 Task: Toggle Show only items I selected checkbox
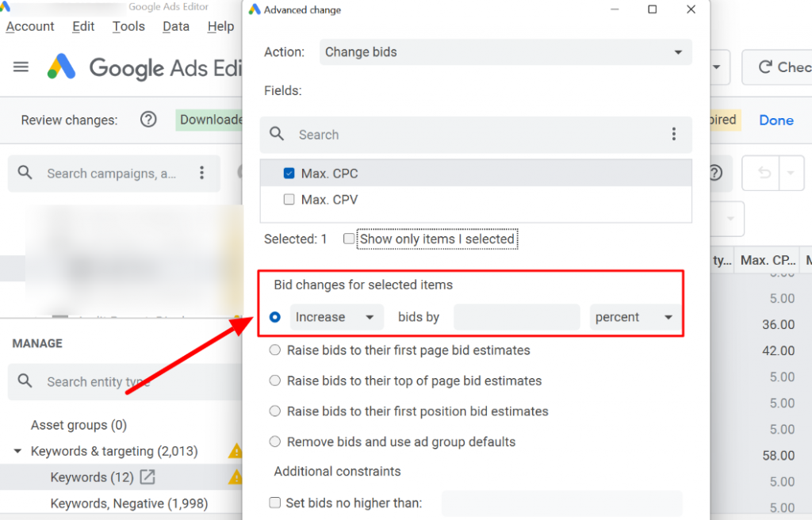pyautogui.click(x=349, y=239)
